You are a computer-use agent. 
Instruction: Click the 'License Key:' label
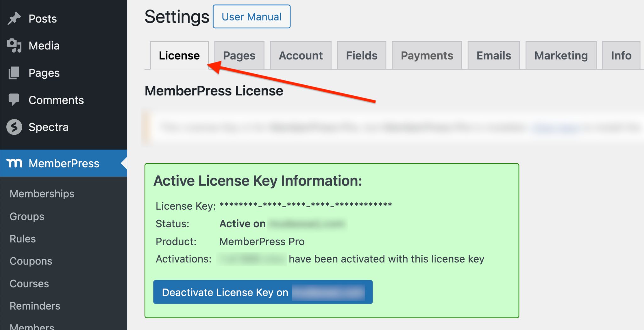coord(186,206)
